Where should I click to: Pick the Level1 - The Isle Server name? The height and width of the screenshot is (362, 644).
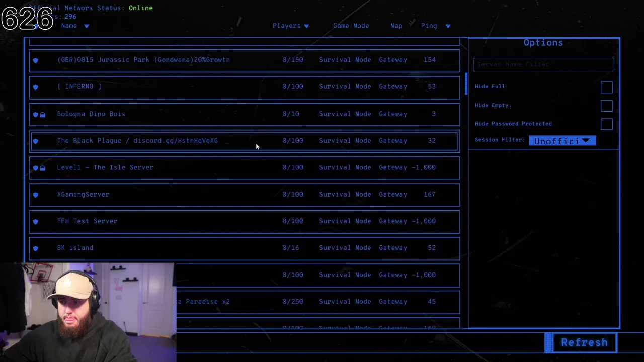click(x=105, y=167)
